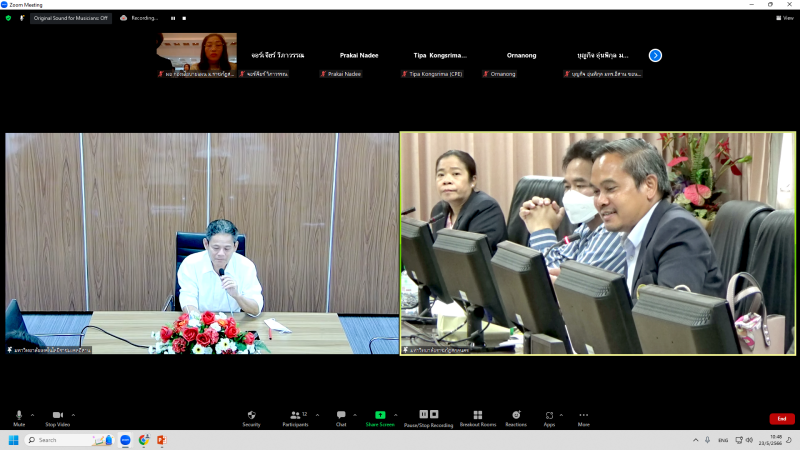This screenshot has height=450, width=800.
Task: Click the red End meeting button
Action: [x=782, y=418]
